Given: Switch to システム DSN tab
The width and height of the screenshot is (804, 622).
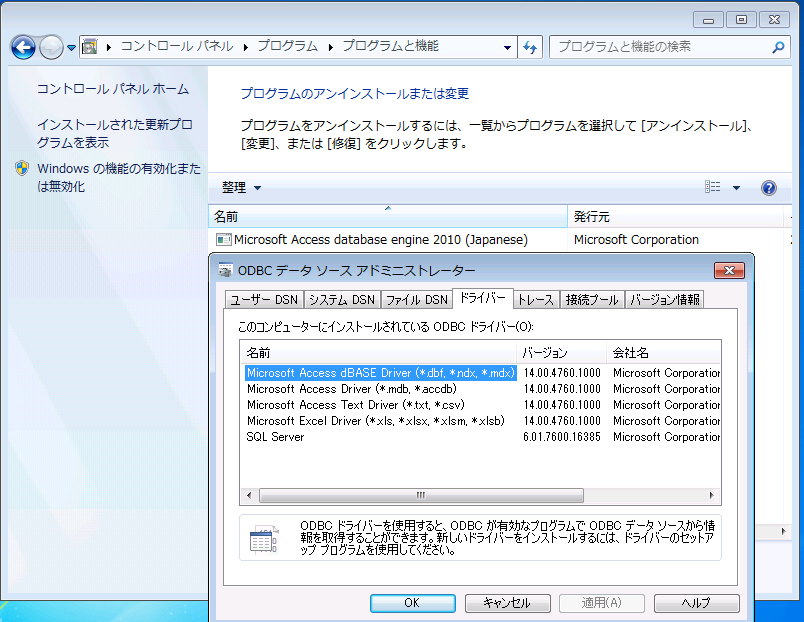Looking at the screenshot, I should coord(342,300).
